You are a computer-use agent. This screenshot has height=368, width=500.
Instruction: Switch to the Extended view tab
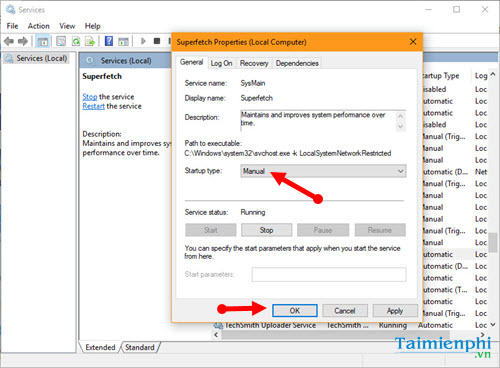[100, 347]
